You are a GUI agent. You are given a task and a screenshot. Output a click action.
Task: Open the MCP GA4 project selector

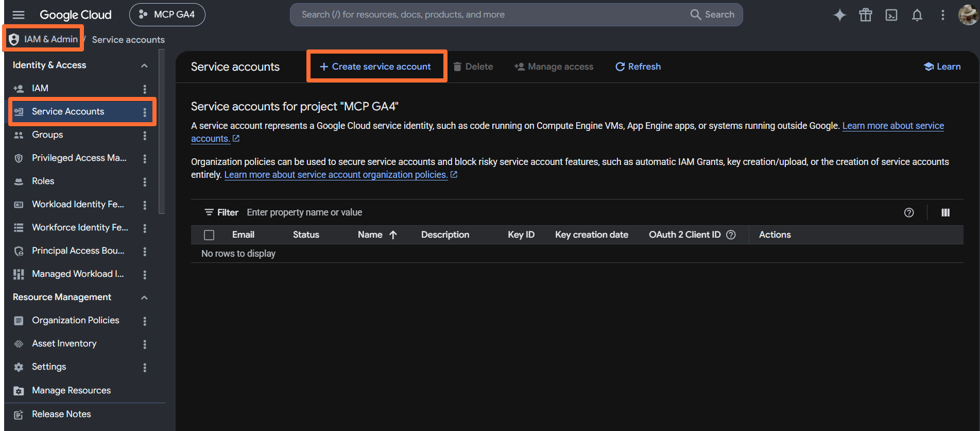(x=167, y=14)
